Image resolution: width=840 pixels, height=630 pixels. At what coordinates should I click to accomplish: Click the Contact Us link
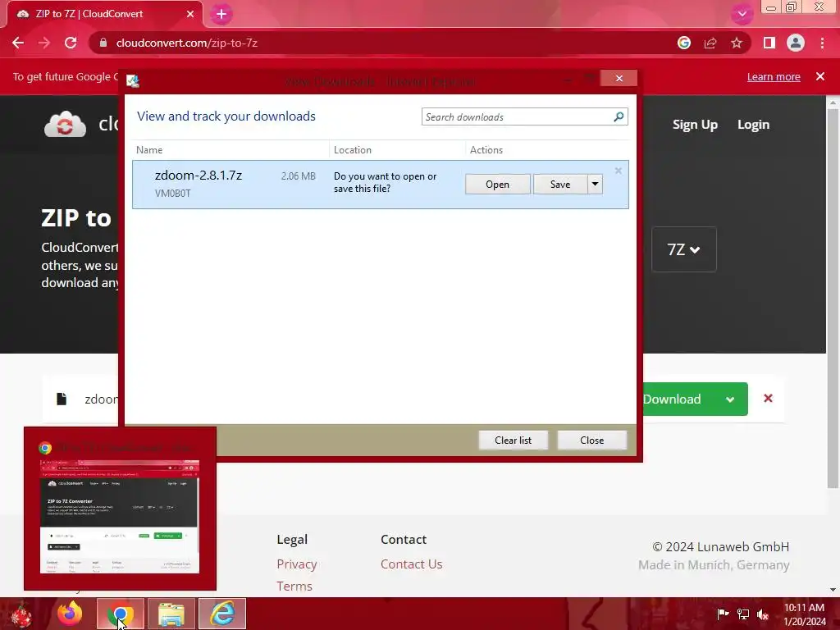coord(412,564)
